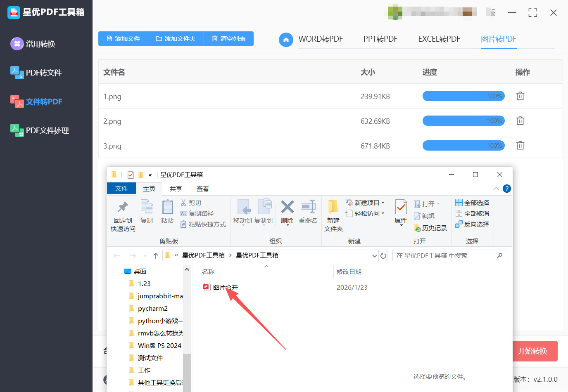568x392 pixels.
Task: Click 全部取消 deselect all
Action: [472, 214]
